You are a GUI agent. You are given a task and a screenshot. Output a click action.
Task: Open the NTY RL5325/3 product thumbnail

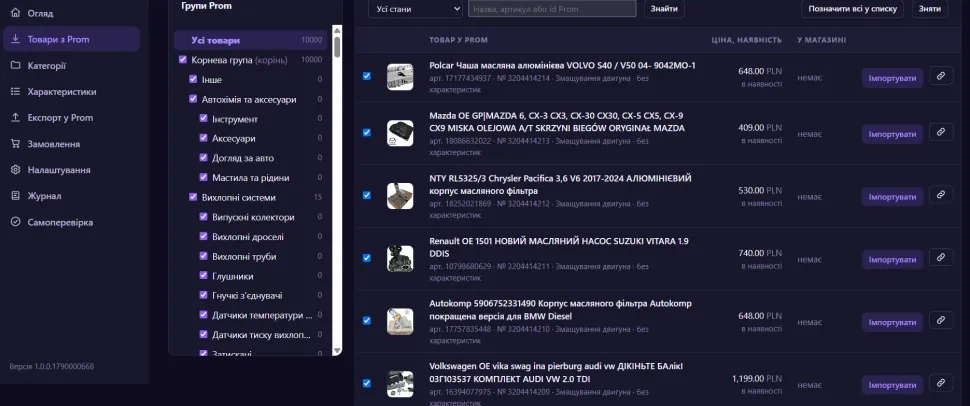tap(400, 196)
